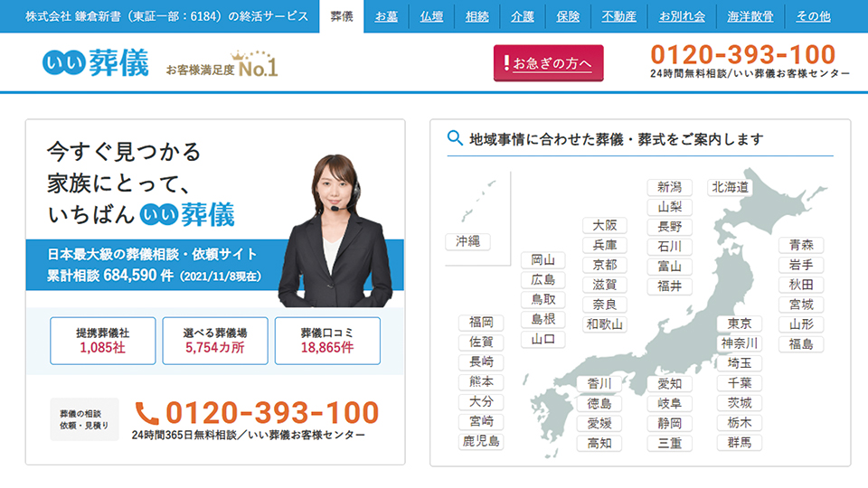Select 東京 prefecture
The image size is (868, 488).
coord(740,324)
